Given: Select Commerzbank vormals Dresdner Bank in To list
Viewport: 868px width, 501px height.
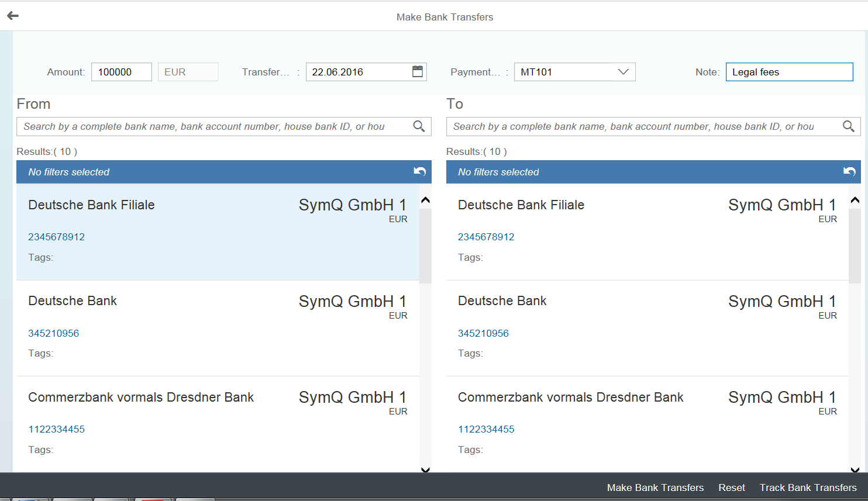Looking at the screenshot, I should coord(570,398).
